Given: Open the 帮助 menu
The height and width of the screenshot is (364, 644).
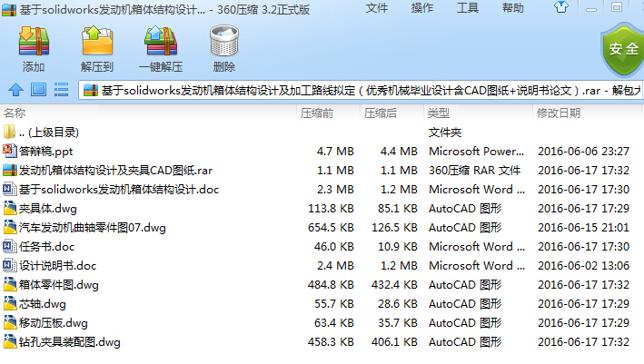Looking at the screenshot, I should pyautogui.click(x=513, y=8).
